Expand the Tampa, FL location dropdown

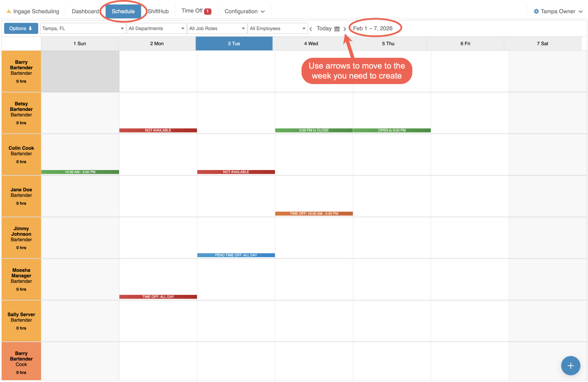[83, 28]
